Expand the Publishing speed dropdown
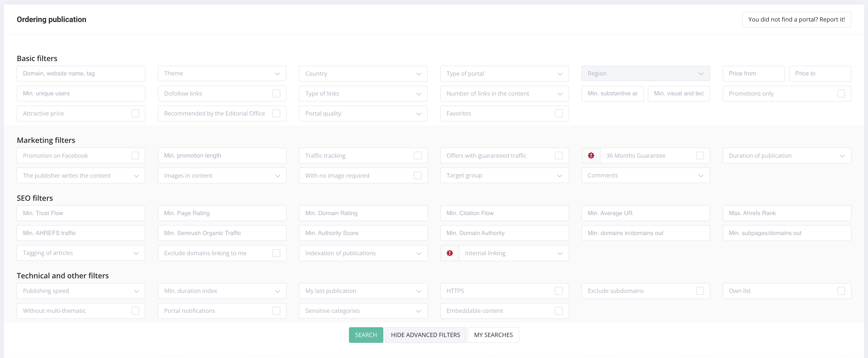The image size is (868, 358). pyautogui.click(x=81, y=291)
